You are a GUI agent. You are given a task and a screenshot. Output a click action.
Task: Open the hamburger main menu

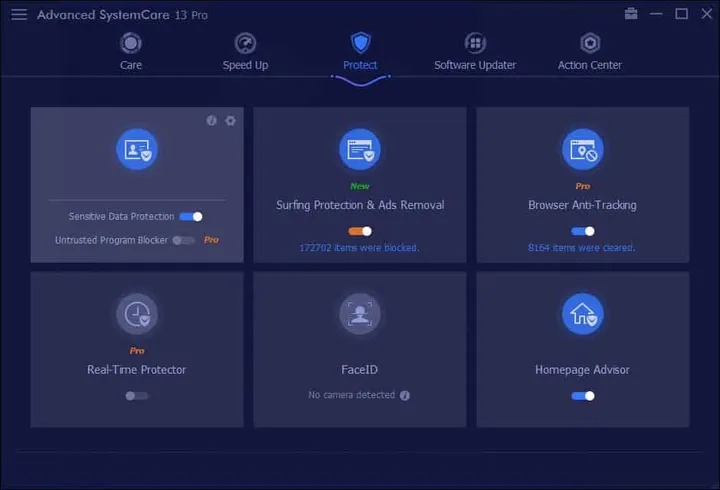[x=19, y=14]
